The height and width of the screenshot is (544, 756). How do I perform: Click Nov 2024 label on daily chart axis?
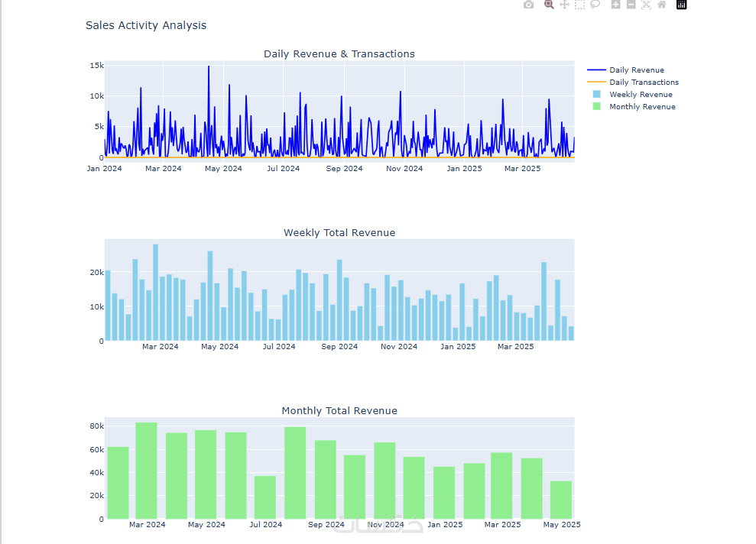tap(404, 169)
